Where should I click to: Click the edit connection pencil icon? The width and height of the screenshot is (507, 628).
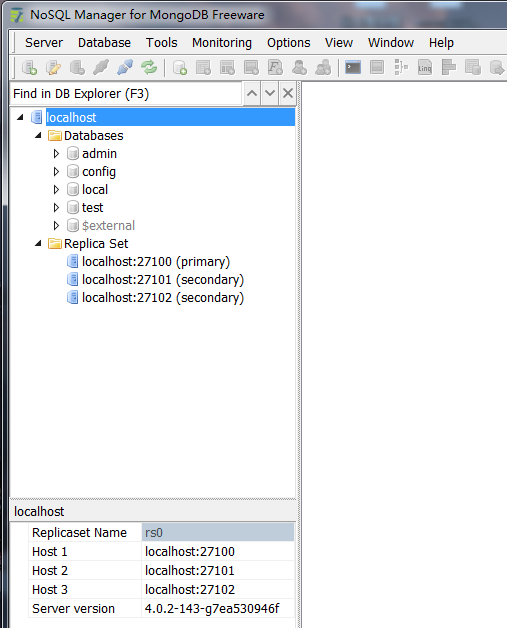pyautogui.click(x=53, y=67)
